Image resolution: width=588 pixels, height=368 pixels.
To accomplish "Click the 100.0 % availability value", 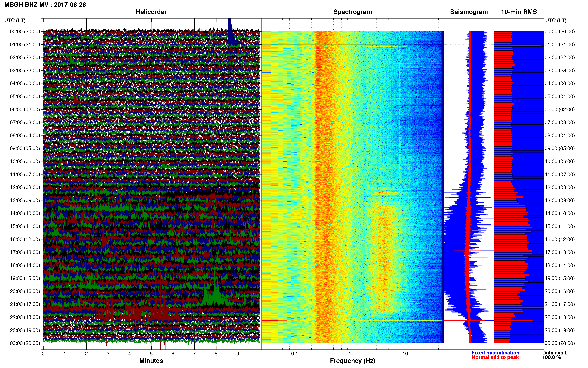I will pyautogui.click(x=551, y=358).
